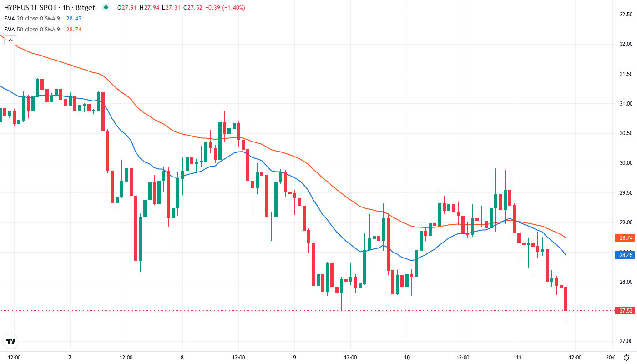Open chart settings gear icon
637x364 pixels.
click(x=627, y=357)
